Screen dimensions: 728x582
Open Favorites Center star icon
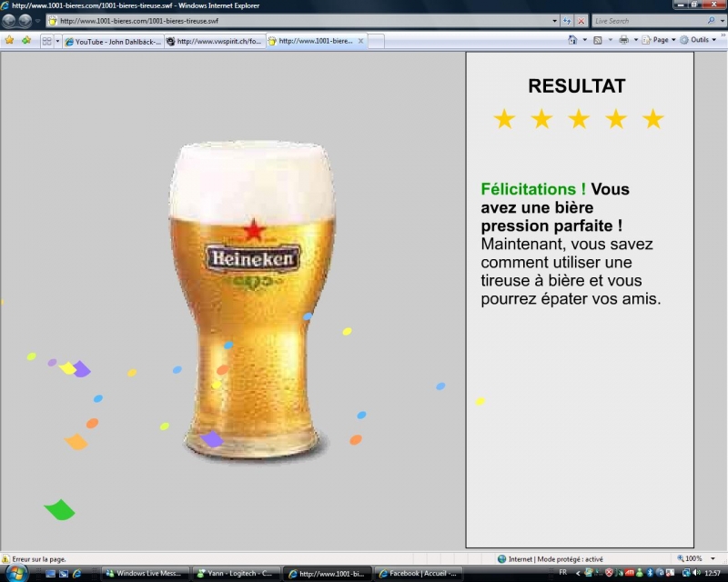[9, 40]
